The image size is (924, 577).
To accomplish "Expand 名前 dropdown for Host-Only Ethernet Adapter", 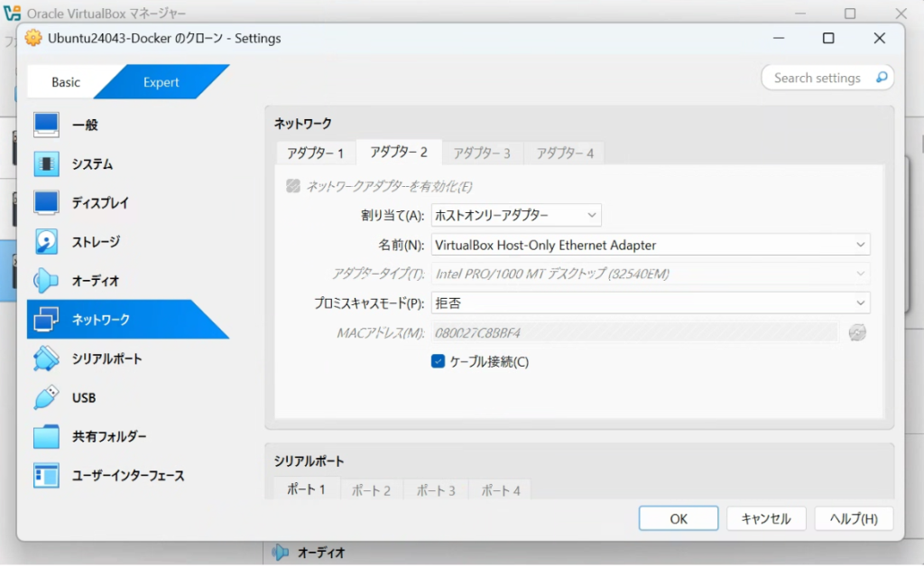I will [x=650, y=245].
